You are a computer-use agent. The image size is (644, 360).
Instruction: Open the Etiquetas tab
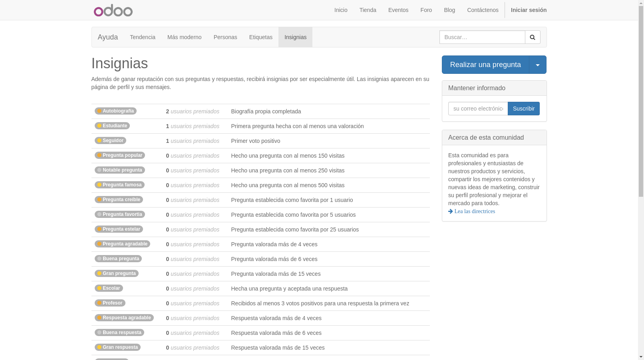tap(260, 37)
